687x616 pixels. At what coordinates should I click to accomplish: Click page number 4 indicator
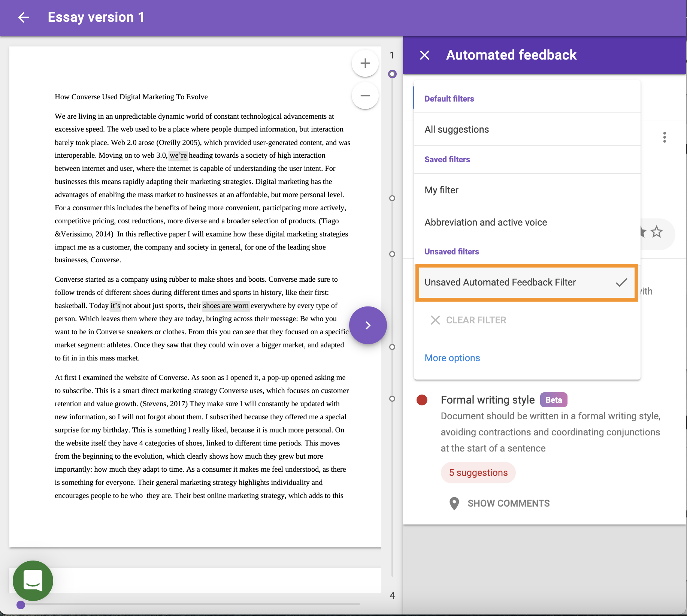392,595
